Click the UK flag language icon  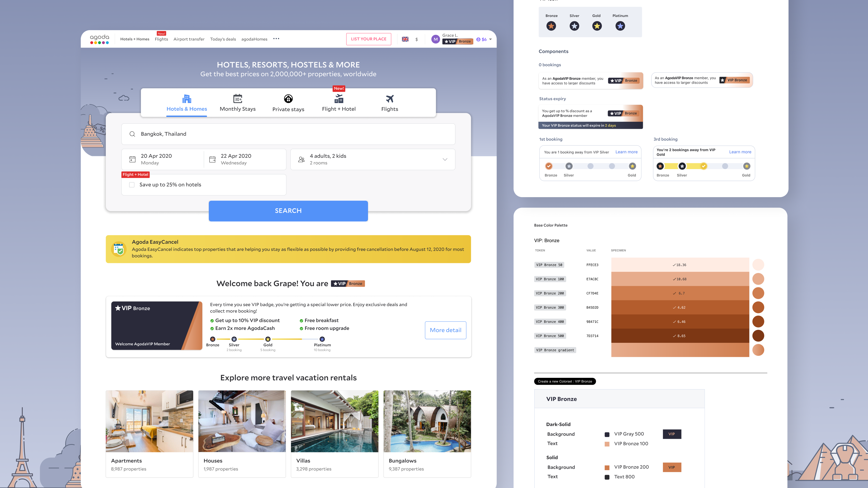point(405,39)
